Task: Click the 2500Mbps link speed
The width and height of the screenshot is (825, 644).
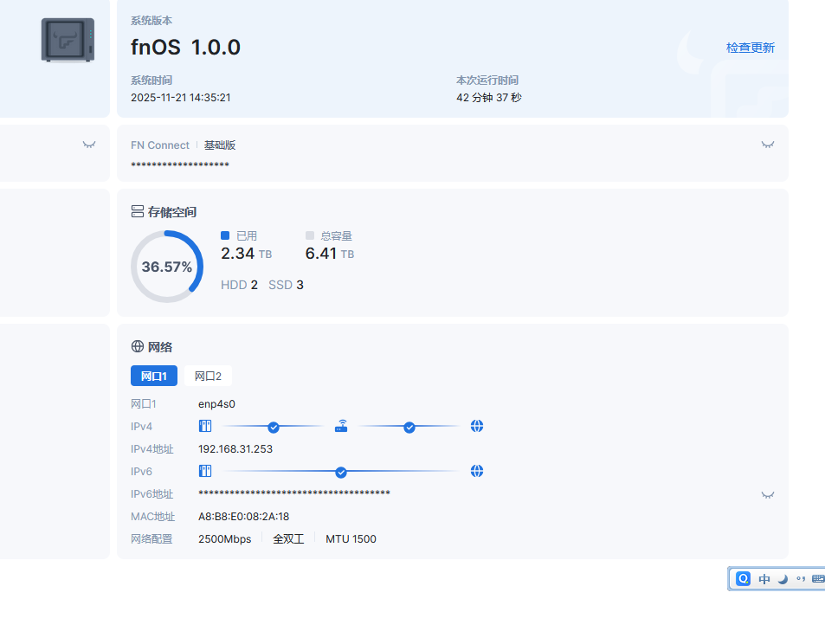Action: (x=225, y=538)
